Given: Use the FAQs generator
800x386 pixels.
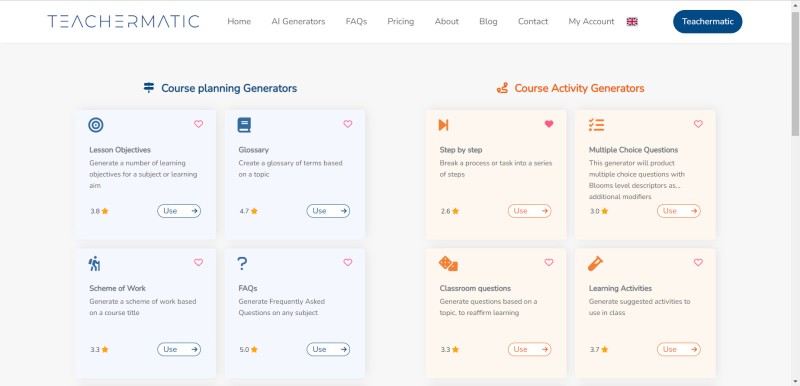Looking at the screenshot, I should 328,349.
